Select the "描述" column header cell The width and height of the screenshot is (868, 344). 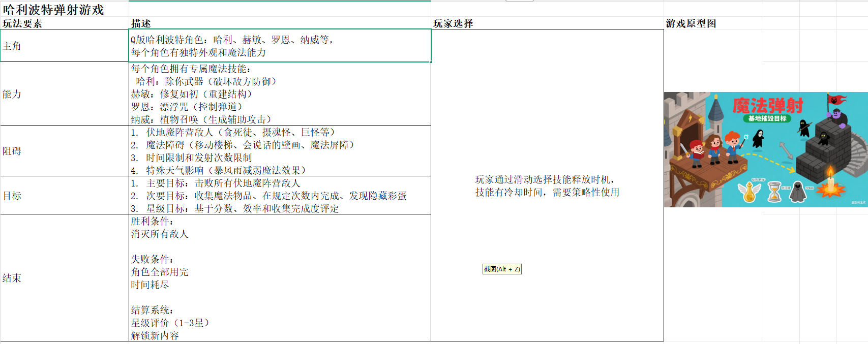[x=280, y=23]
